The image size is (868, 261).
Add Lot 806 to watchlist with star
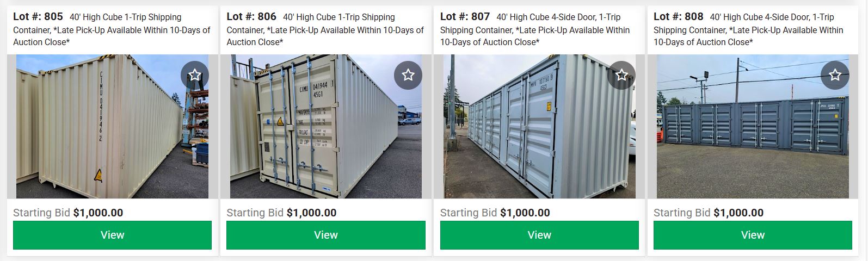408,75
